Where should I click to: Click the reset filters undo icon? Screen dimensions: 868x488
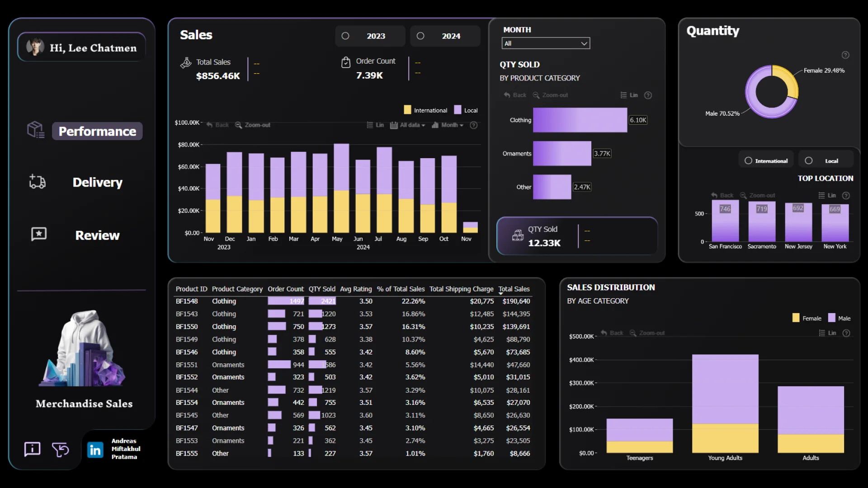coord(61,449)
